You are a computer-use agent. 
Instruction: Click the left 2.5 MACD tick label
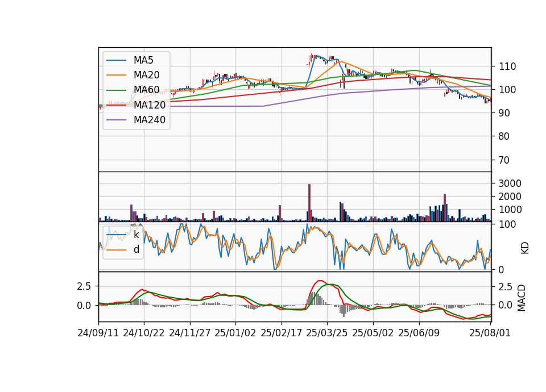[x=84, y=286]
